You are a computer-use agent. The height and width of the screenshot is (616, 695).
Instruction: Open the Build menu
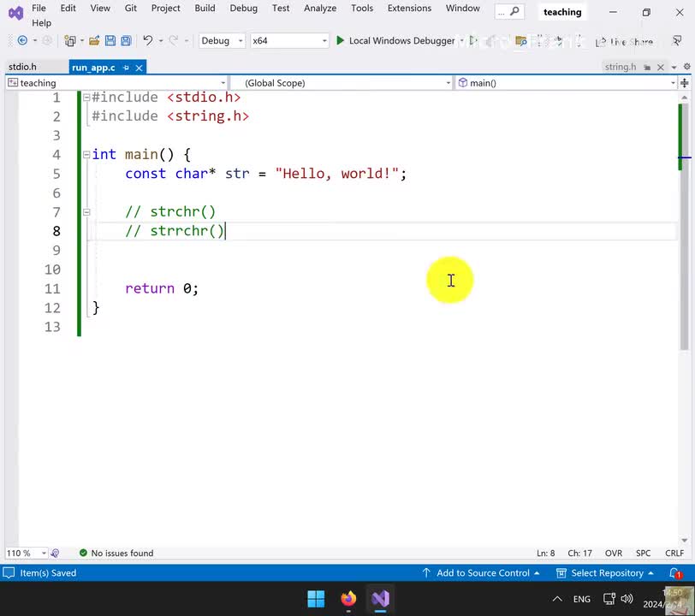[x=205, y=9]
